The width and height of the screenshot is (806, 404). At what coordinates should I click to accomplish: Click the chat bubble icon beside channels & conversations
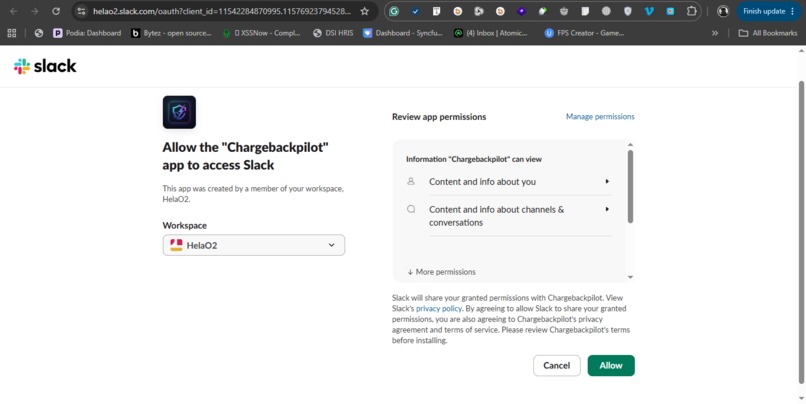411,209
